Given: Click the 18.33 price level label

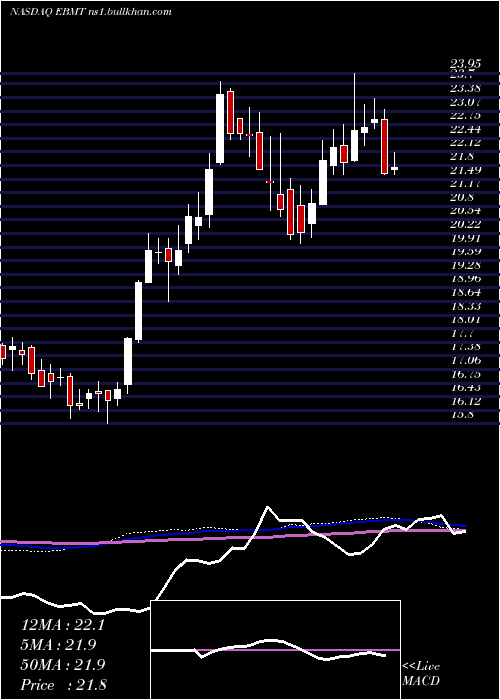Looking at the screenshot, I should (468, 306).
